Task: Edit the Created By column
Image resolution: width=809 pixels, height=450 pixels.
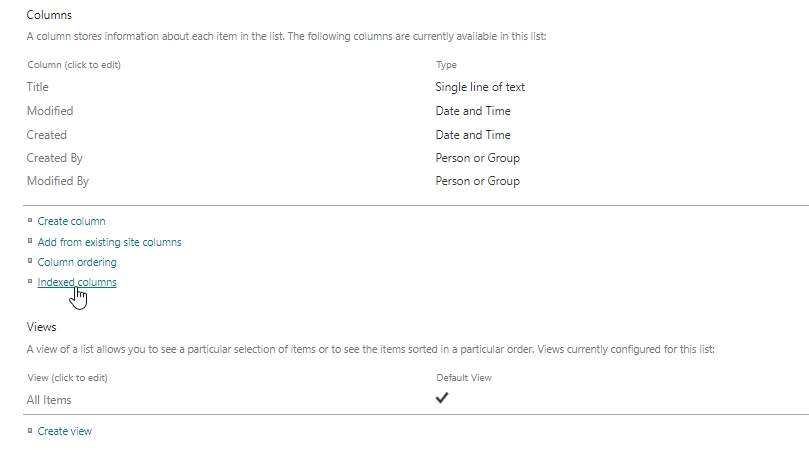Action: 55,158
